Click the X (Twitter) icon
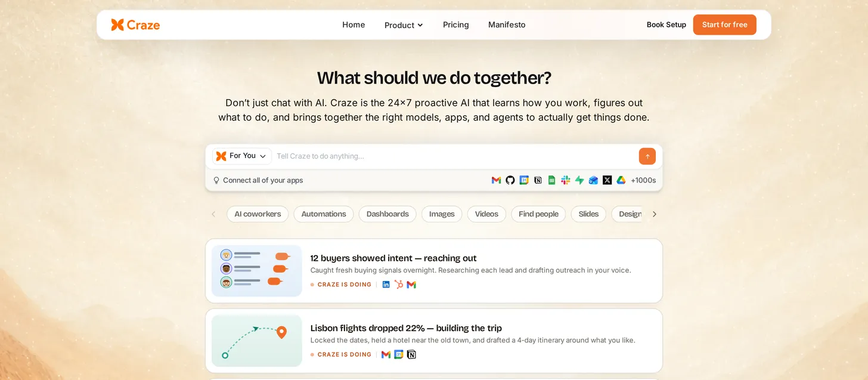Screen dimensions: 868x380 pyautogui.click(x=607, y=180)
